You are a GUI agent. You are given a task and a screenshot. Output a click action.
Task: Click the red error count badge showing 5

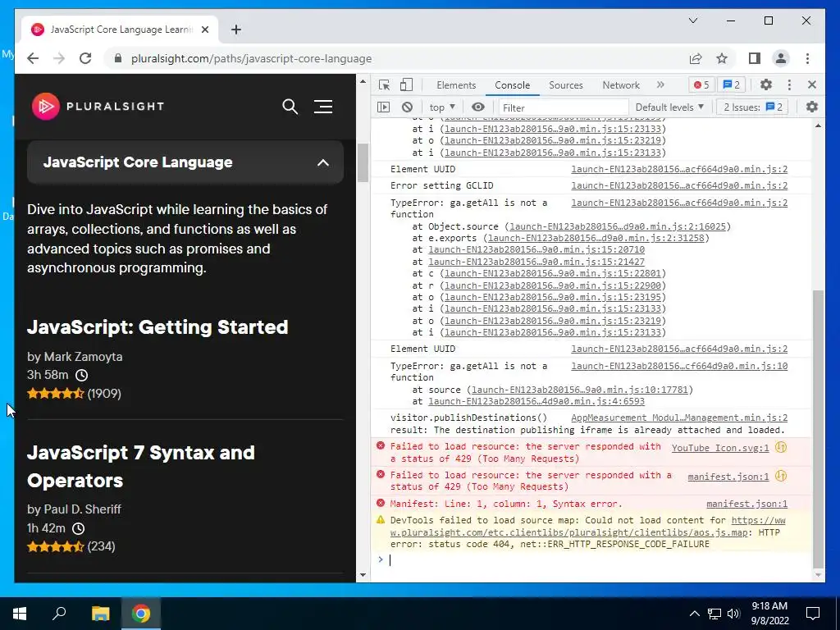click(701, 84)
